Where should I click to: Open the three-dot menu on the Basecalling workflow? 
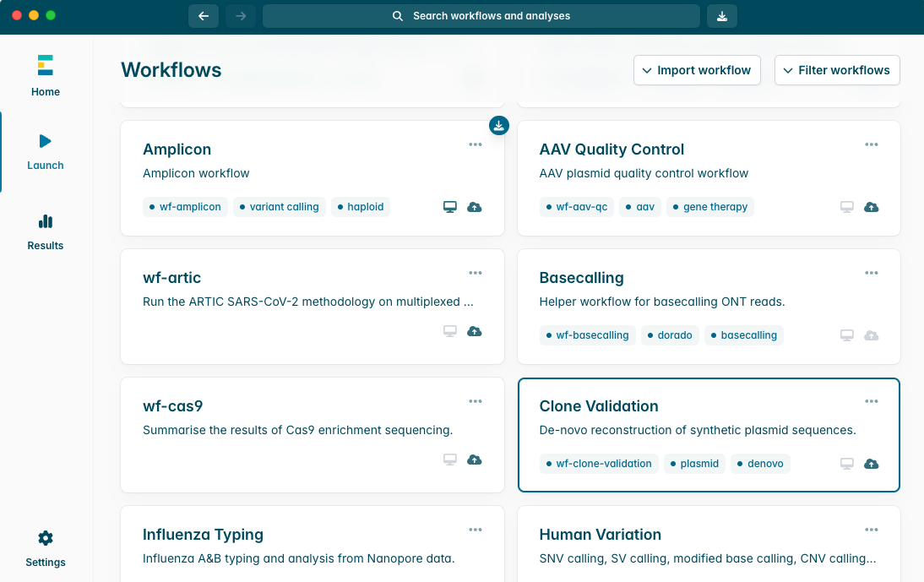click(x=871, y=273)
